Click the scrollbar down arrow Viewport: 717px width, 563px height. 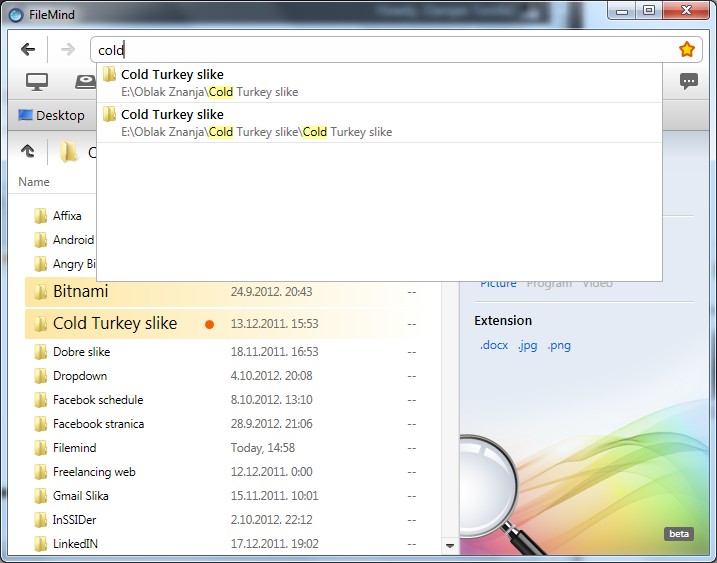[x=449, y=546]
